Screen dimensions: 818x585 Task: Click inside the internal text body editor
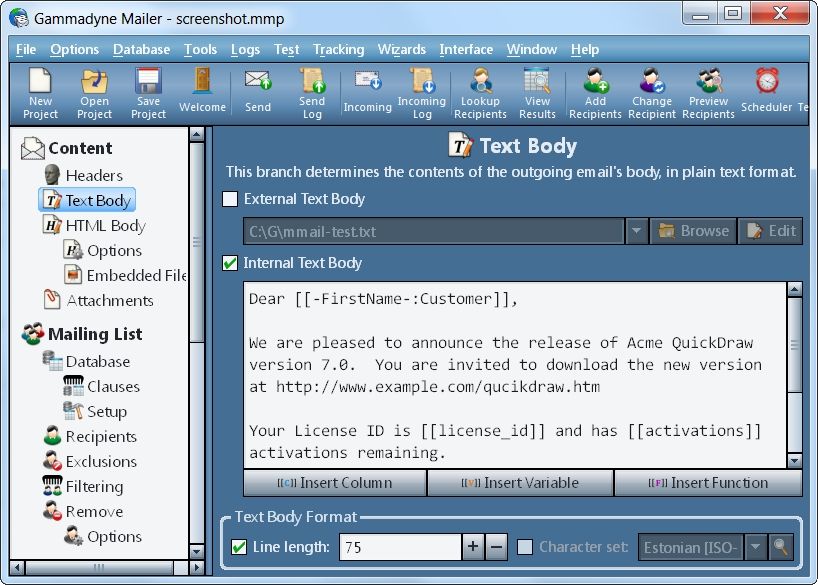515,375
